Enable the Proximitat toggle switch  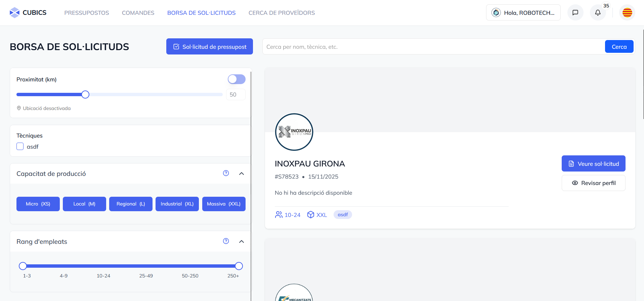pos(237,79)
